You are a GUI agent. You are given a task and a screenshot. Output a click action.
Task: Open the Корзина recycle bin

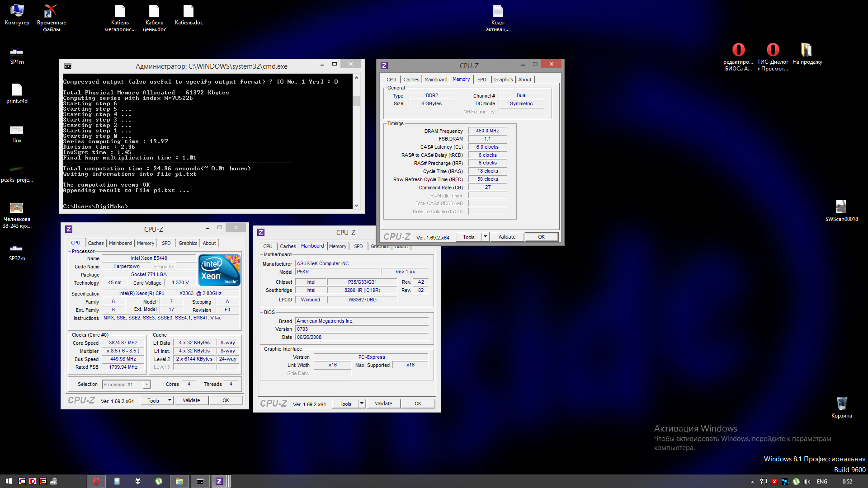click(841, 407)
